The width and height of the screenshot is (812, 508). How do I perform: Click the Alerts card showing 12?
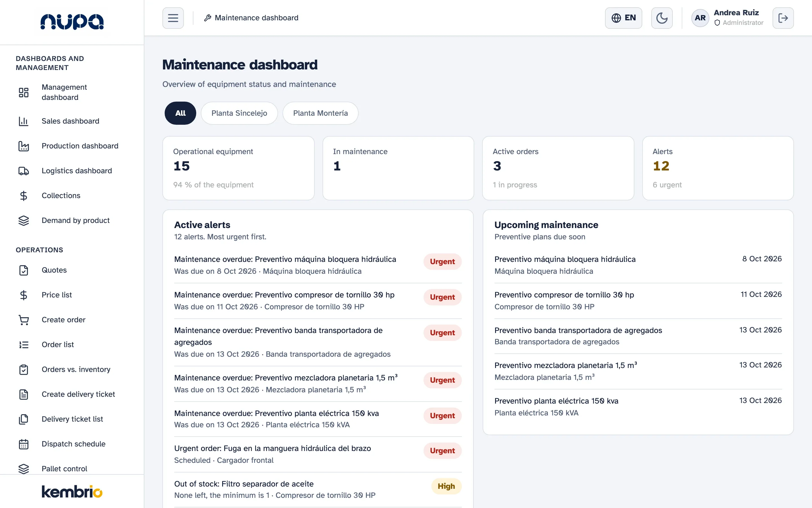tap(718, 168)
